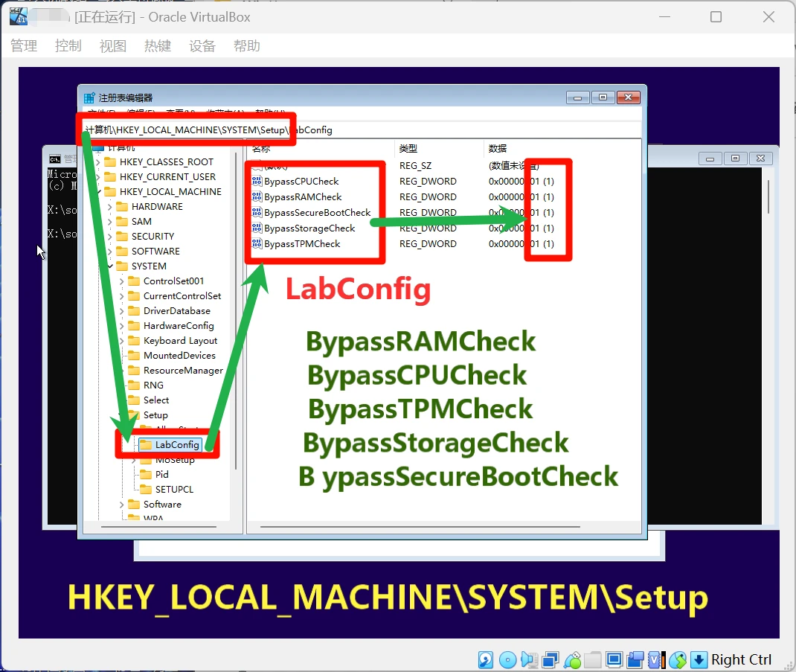
Task: Click the registry path address bar
Action: pos(362,130)
